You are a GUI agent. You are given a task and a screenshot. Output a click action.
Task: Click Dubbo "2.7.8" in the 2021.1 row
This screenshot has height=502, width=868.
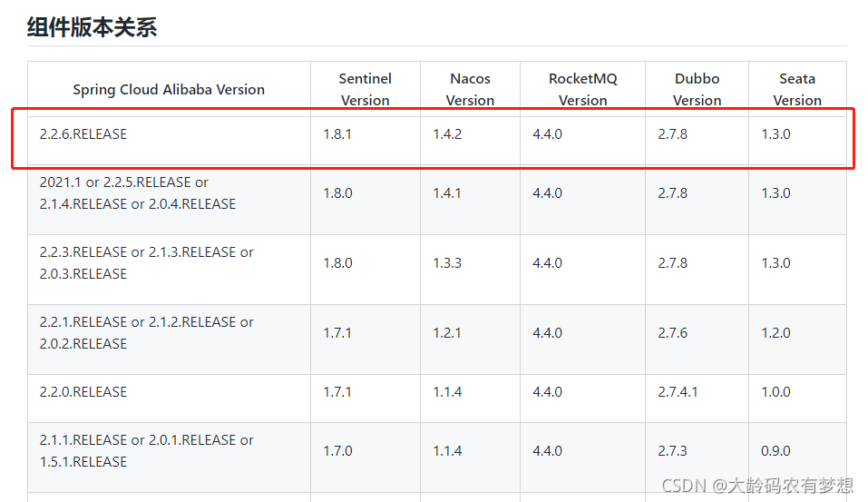(x=672, y=192)
